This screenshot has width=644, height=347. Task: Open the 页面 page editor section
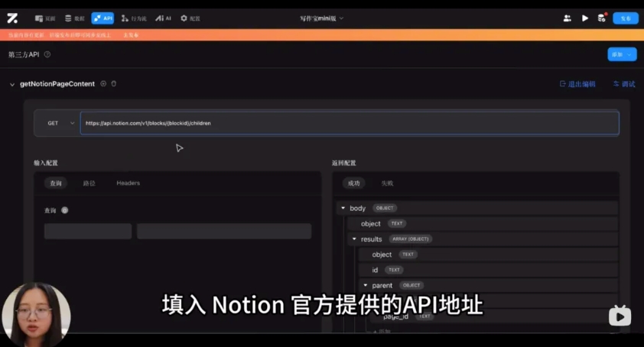45,18
